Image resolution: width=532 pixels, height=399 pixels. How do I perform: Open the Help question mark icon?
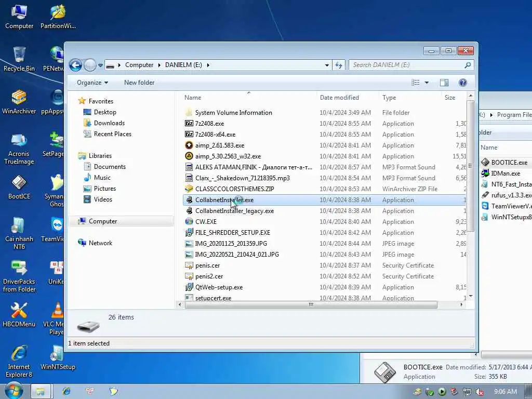click(x=462, y=83)
